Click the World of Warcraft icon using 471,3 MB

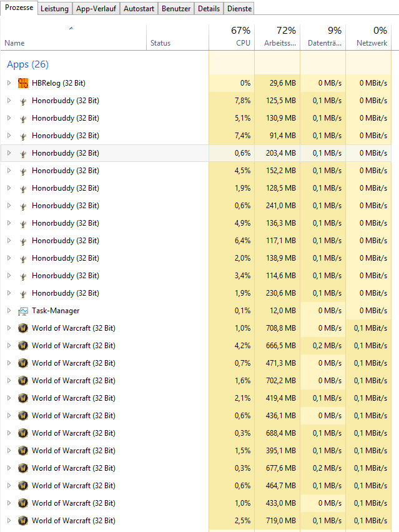(23, 363)
